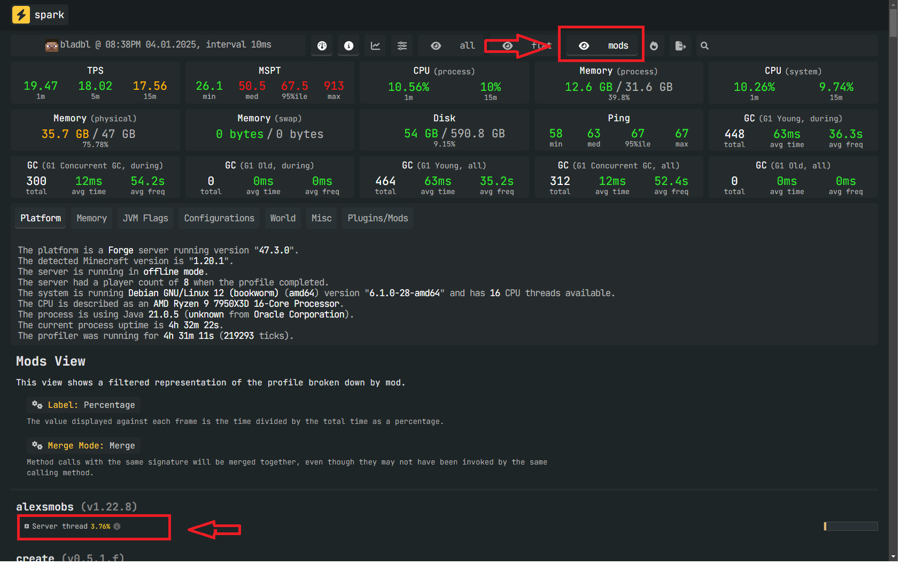Open the line graph icon
Viewport: 900px width, 588px height.
point(376,46)
